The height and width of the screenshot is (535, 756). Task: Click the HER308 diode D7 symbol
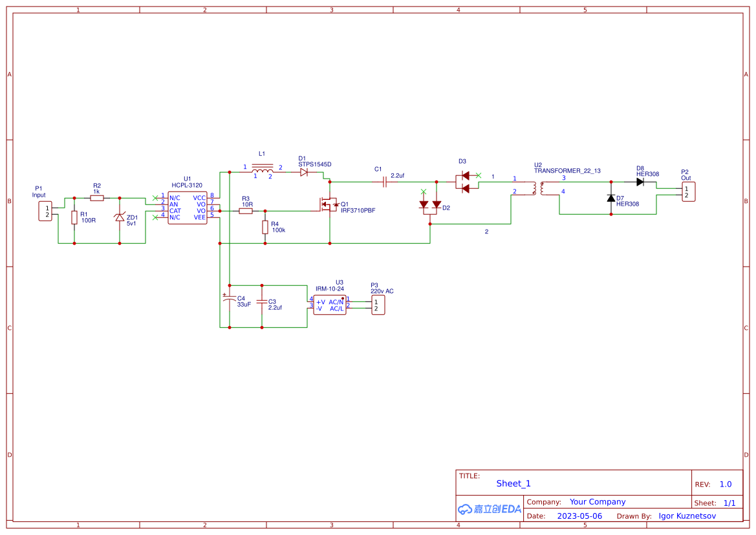[610, 199]
